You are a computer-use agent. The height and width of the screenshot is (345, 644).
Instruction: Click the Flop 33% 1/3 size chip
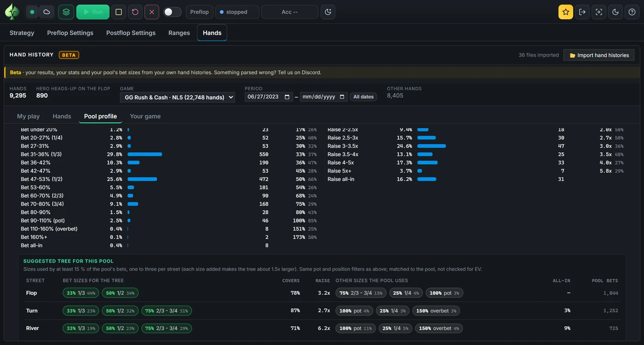point(80,293)
